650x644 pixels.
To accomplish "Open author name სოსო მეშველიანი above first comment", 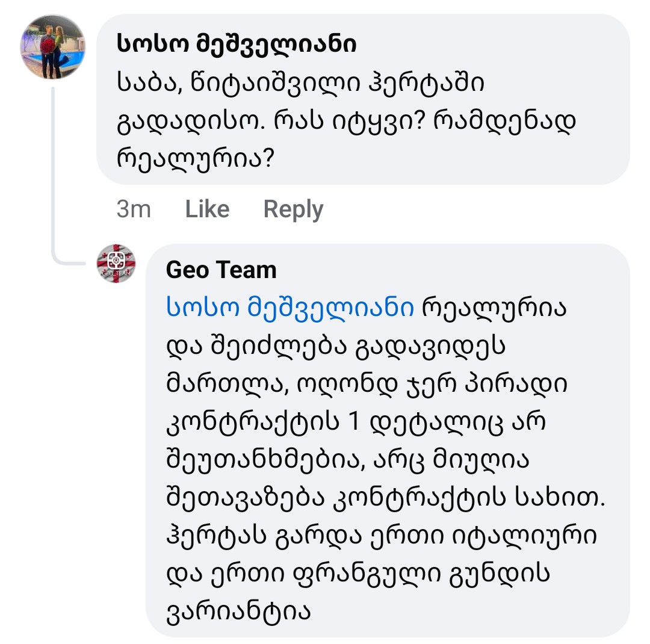I will click(236, 44).
